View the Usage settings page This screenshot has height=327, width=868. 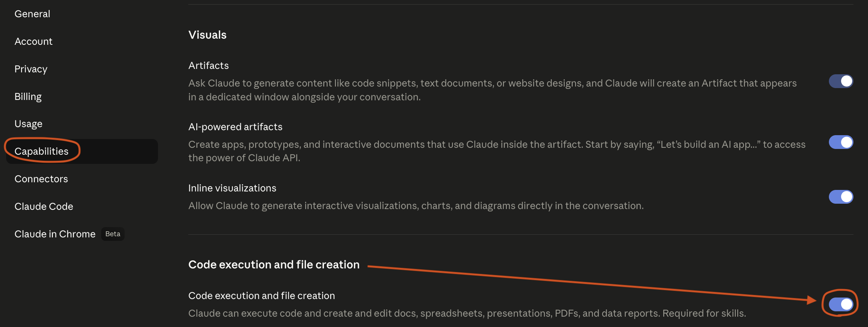tap(28, 124)
